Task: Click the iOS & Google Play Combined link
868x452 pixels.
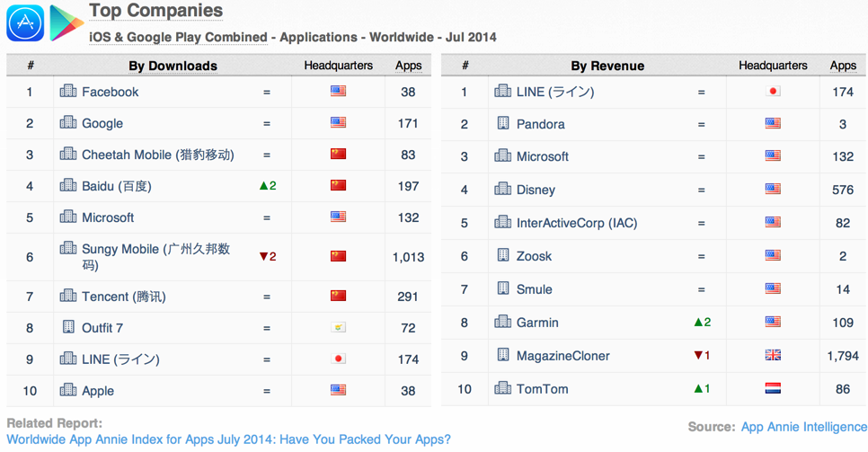Action: [178, 37]
